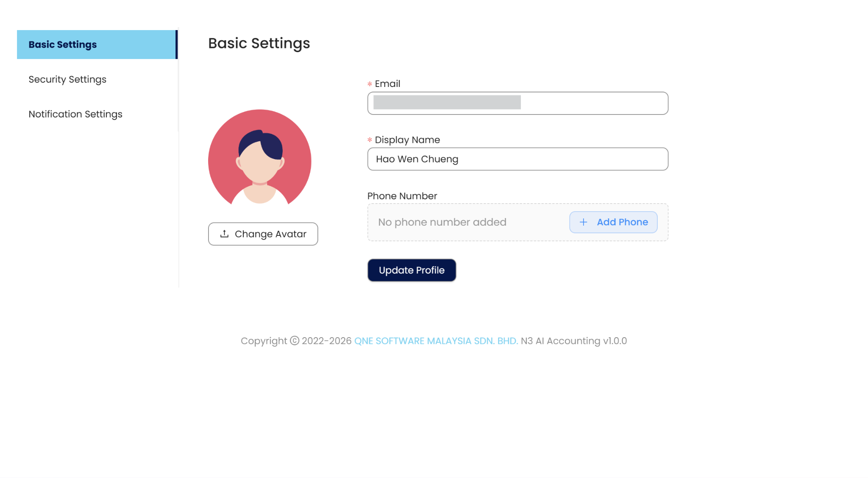Click the "No phone number added" placeholder
The height and width of the screenshot is (478, 868).
click(x=442, y=222)
